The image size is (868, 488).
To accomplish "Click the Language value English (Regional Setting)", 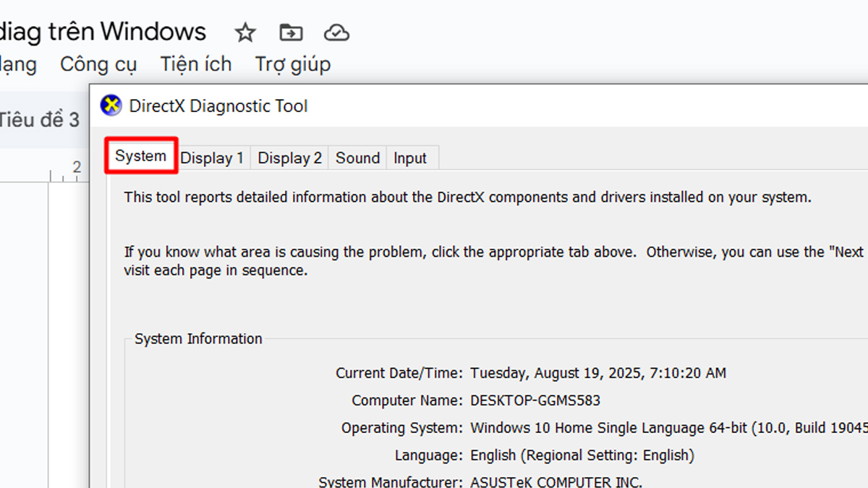I will 582,455.
